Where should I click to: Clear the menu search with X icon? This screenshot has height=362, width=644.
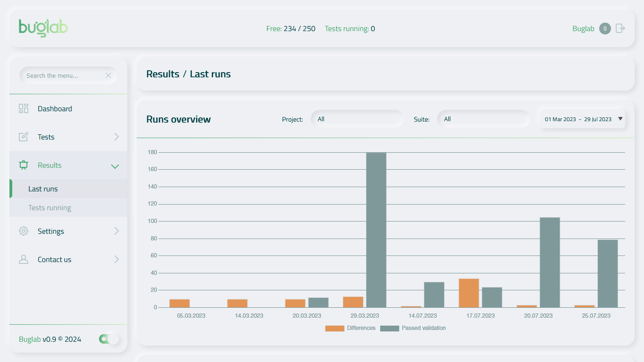pos(108,75)
